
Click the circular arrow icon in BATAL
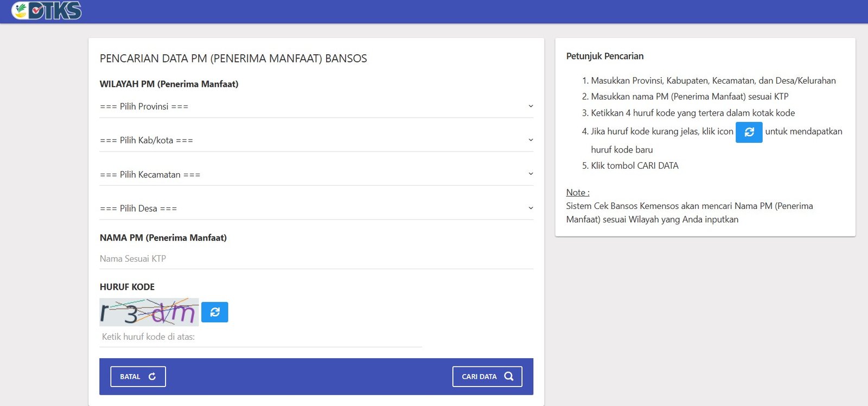[x=152, y=376]
